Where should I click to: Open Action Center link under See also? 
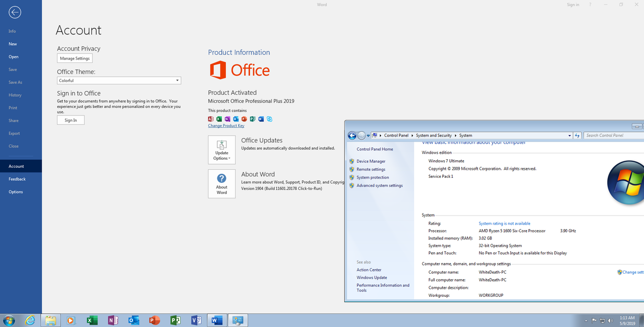tap(369, 270)
